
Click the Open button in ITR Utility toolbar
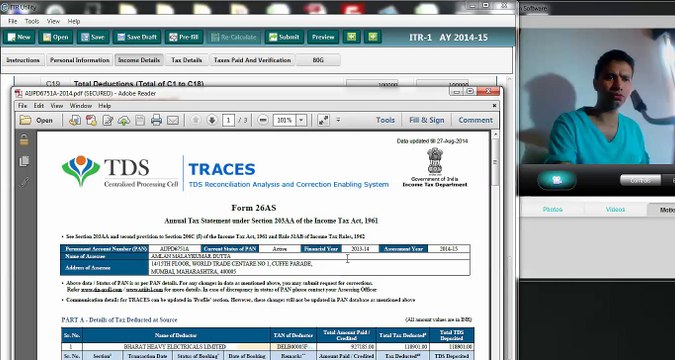[x=56, y=37]
